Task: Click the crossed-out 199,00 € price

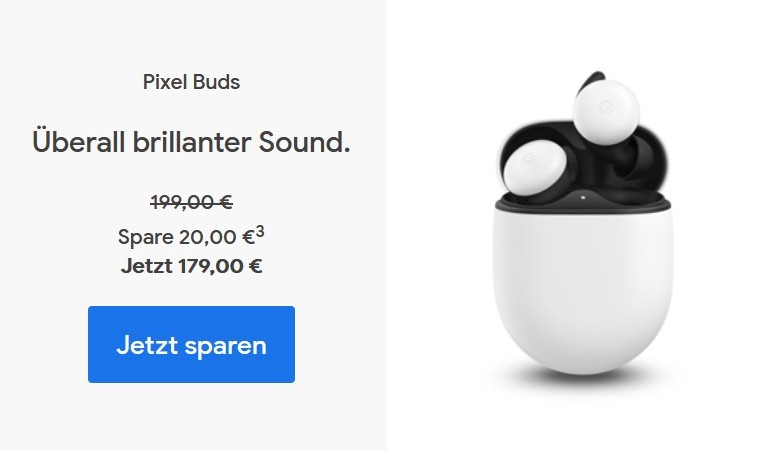Action: pyautogui.click(x=191, y=202)
